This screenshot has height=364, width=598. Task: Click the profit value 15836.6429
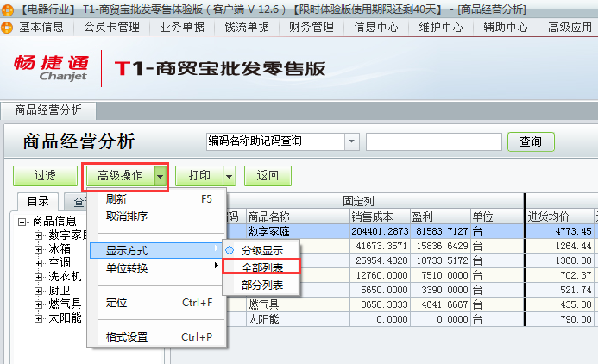440,246
